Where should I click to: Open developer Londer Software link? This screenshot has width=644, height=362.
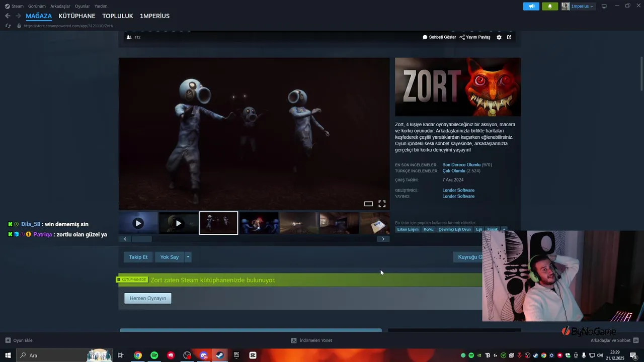click(x=458, y=190)
